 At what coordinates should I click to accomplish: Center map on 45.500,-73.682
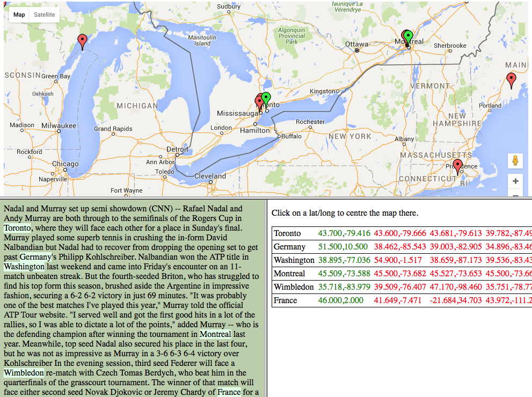400,274
